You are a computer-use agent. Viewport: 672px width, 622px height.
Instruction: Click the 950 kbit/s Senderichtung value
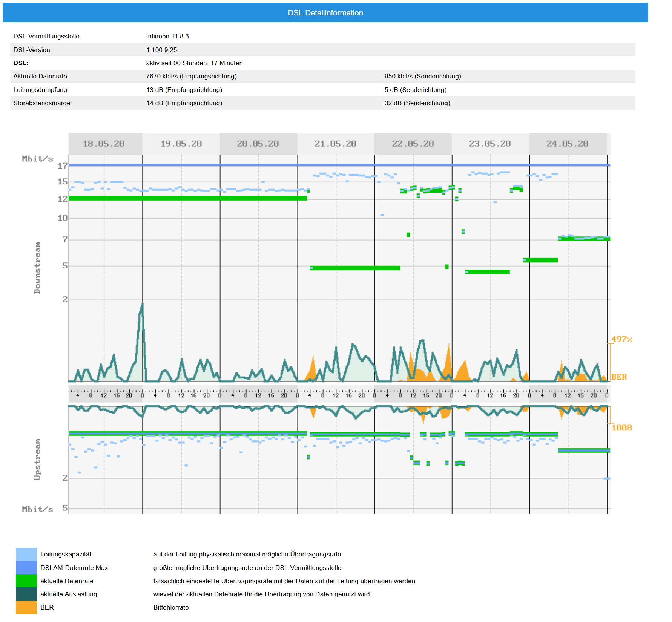tap(422, 76)
